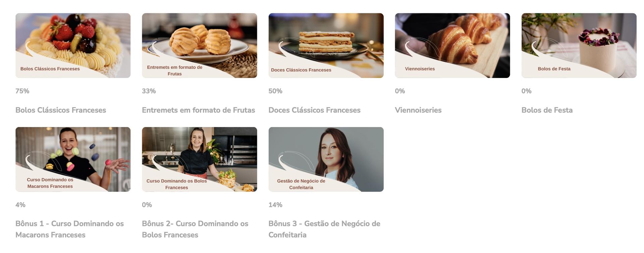Viewport: 644px width, 253px height.
Task: Click the Entremets em formato de Frutas title
Action: (x=199, y=110)
